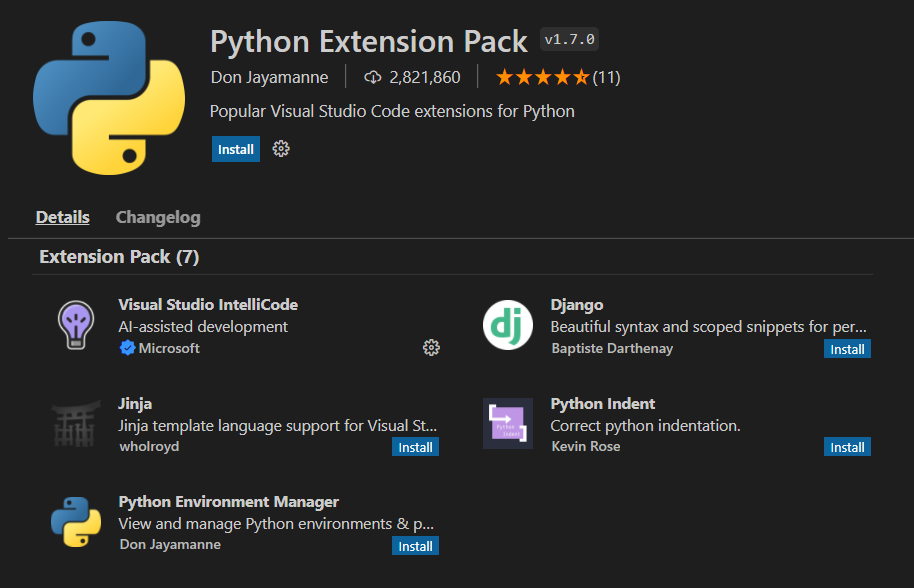Open the Django extension title
This screenshot has width=914, height=588.
(x=577, y=305)
